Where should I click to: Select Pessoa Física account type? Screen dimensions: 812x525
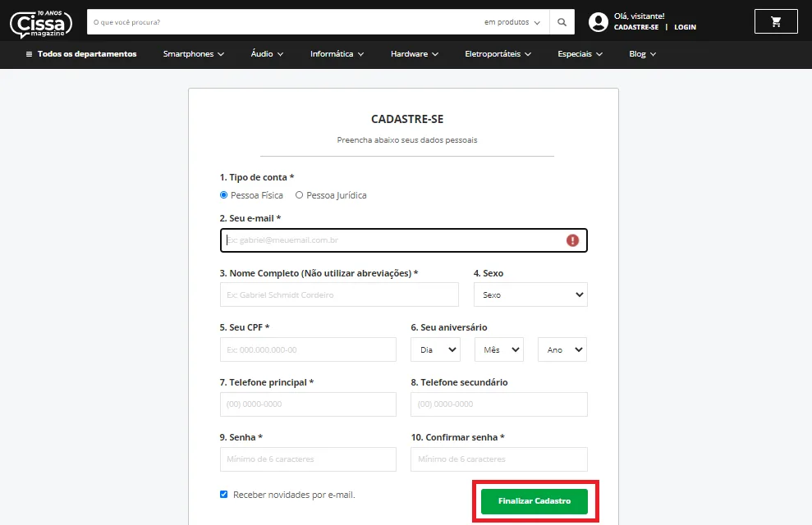click(x=223, y=195)
